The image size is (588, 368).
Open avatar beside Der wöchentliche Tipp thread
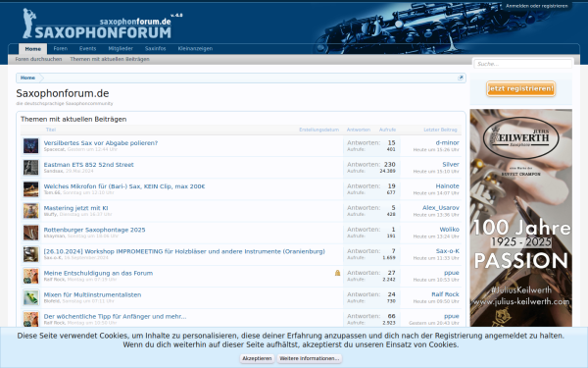(x=30, y=319)
